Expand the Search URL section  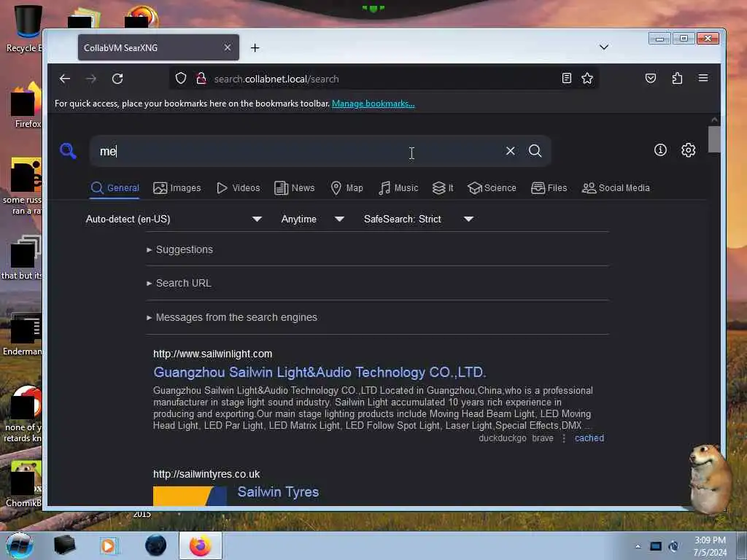pyautogui.click(x=179, y=283)
